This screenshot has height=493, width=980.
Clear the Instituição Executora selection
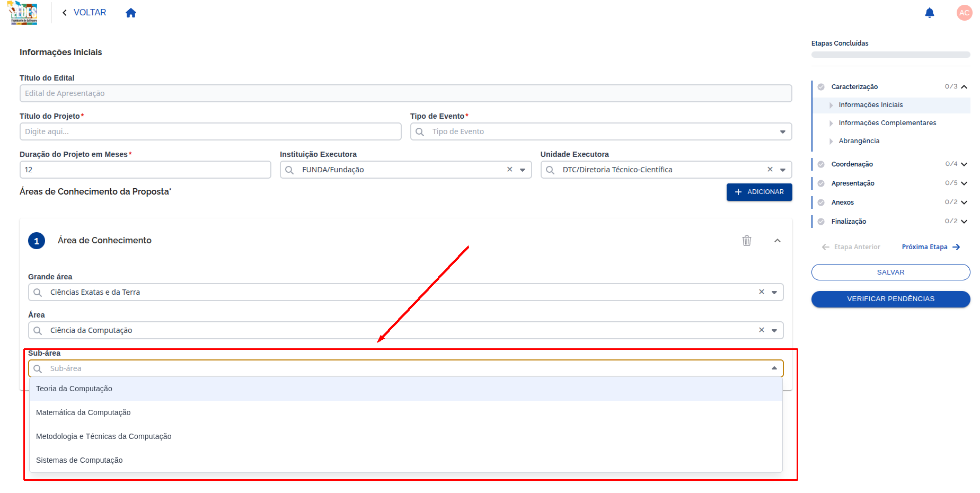coord(510,170)
